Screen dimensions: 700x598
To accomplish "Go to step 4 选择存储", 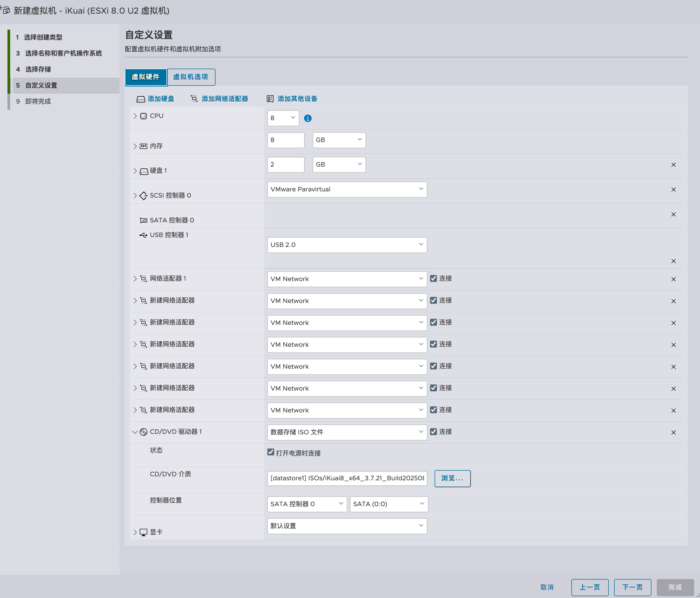I will 38,69.
